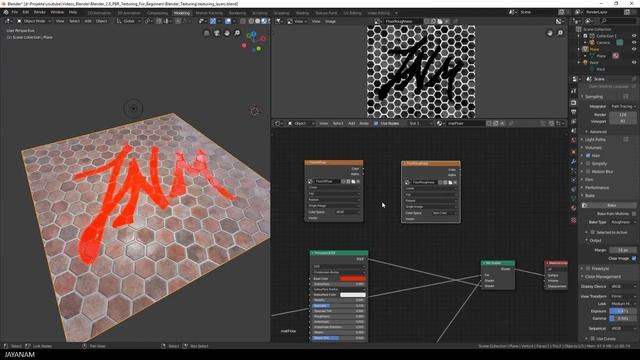Open the Global transform orientation dropdown
This screenshot has width=640, height=360.
click(129, 21)
